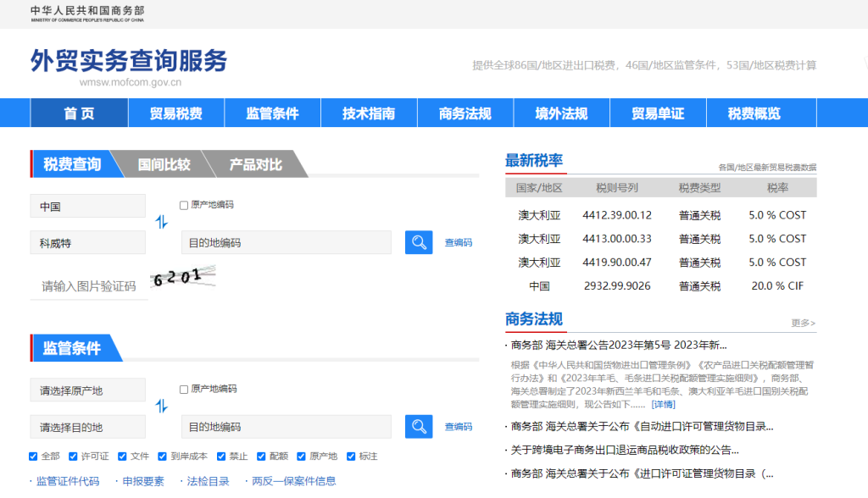Image resolution: width=868 pixels, height=498 pixels.
Task: Open the 法检目录 link
Action: [208, 481]
